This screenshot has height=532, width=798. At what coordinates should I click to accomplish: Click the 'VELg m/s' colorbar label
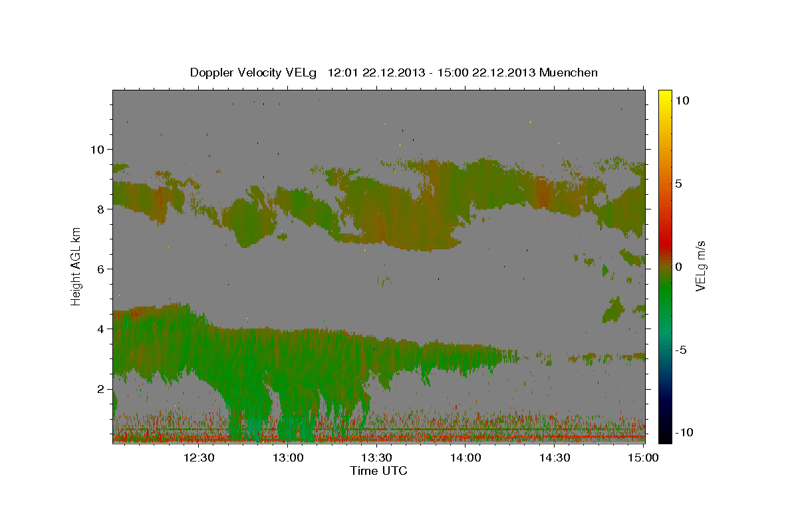pyautogui.click(x=700, y=266)
